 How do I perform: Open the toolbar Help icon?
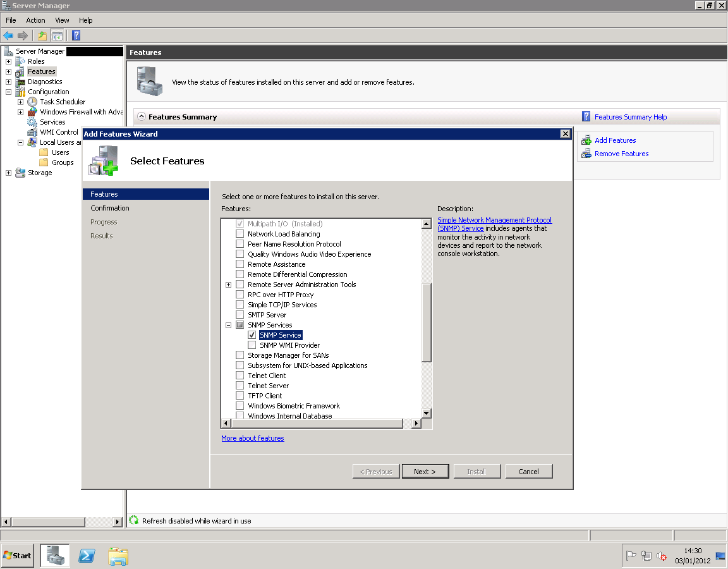pyautogui.click(x=76, y=36)
